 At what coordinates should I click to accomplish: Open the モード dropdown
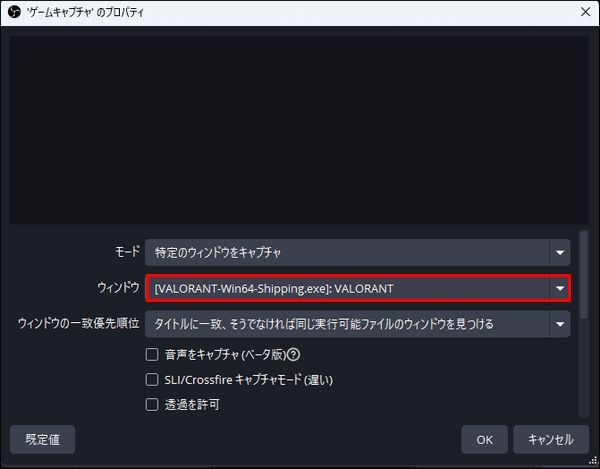[x=357, y=252]
